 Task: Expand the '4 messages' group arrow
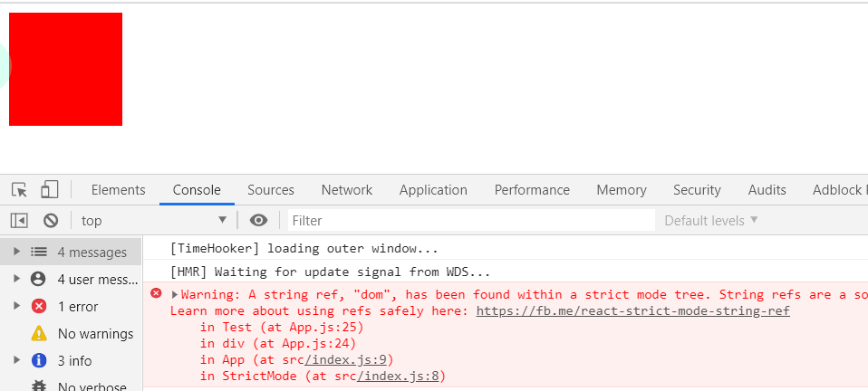coord(16,252)
